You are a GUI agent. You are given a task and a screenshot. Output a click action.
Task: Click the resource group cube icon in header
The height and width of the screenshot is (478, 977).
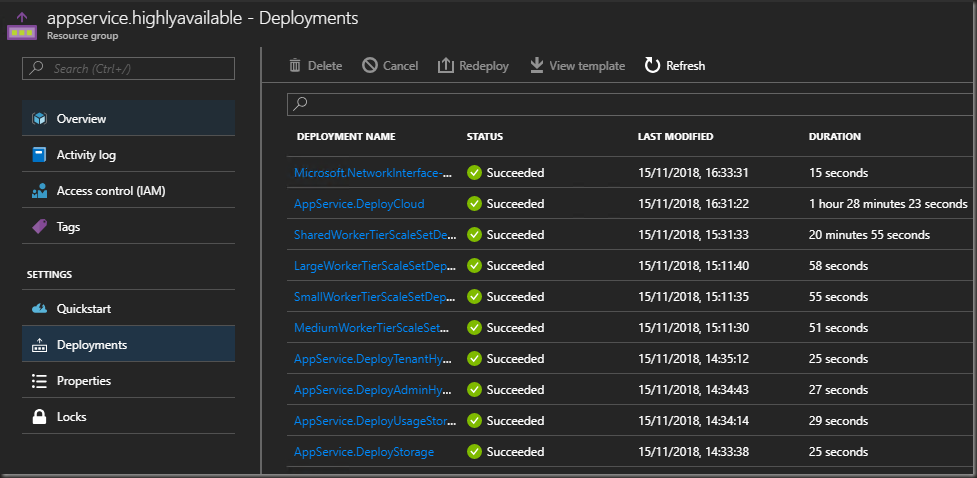[x=21, y=26]
